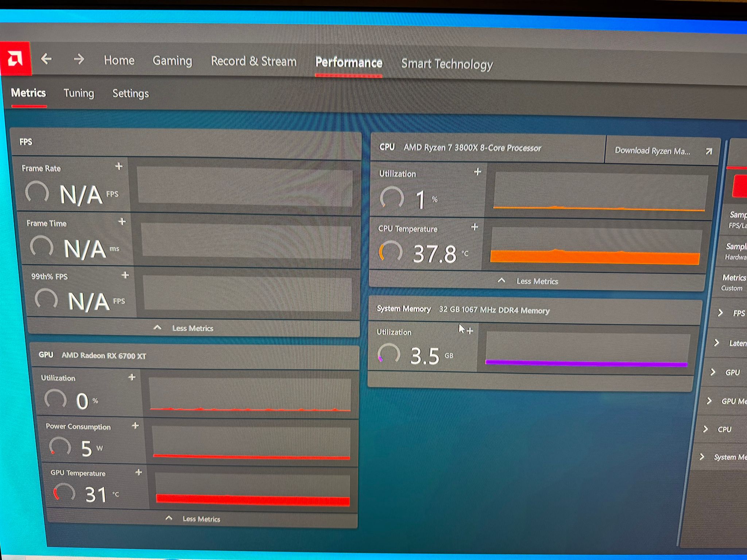This screenshot has width=747, height=560.
Task: Click the AMD Radeon RX 6700 XT label
Action: (x=104, y=355)
